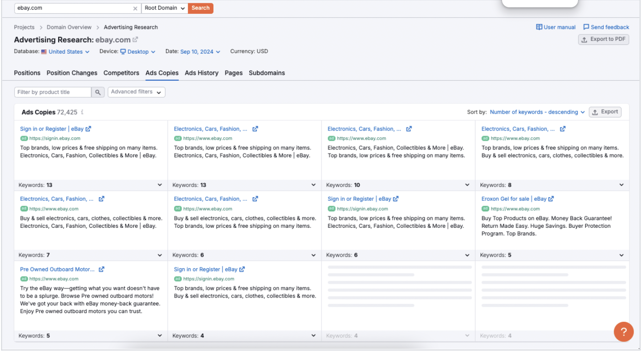The image size is (644, 353).
Task: Click the orange Search button
Action: pyautogui.click(x=201, y=8)
